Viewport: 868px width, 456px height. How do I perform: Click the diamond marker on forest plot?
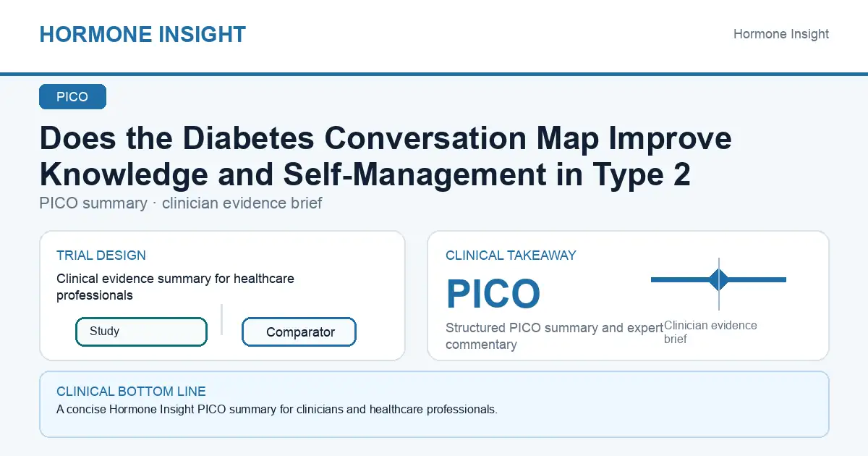coord(718,279)
